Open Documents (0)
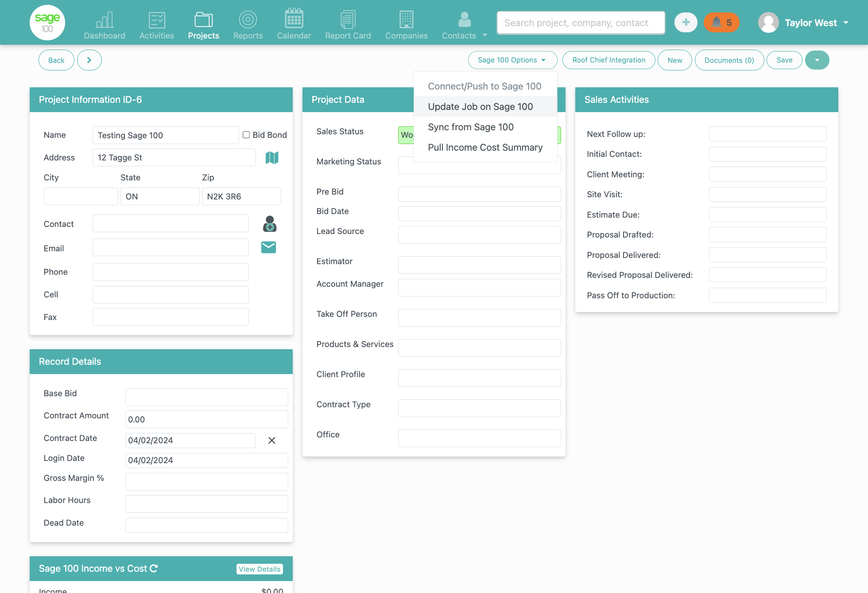Viewport: 868px width, 593px height. click(729, 60)
